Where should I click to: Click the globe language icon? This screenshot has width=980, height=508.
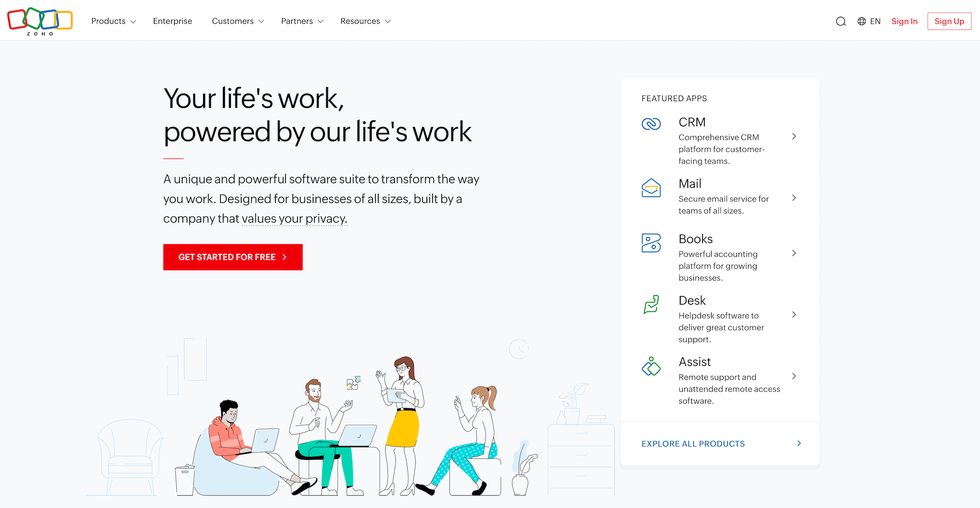[x=861, y=21]
